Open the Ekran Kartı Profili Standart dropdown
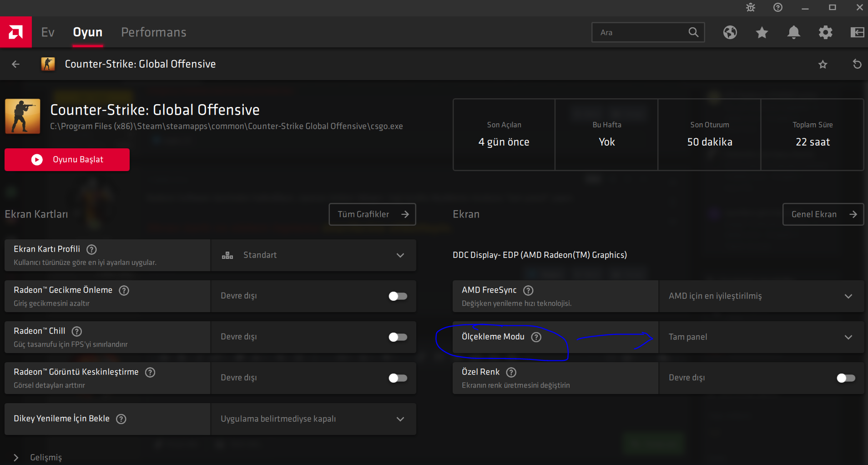 (x=313, y=255)
